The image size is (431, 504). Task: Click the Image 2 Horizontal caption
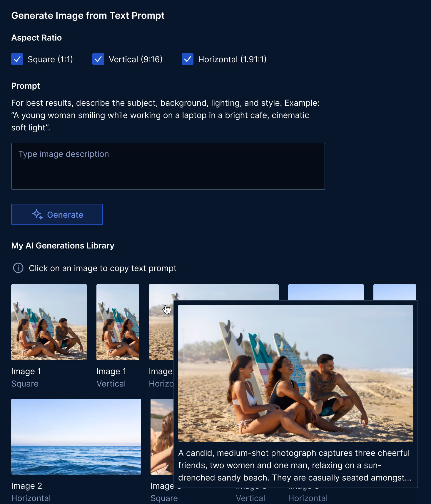click(31, 492)
